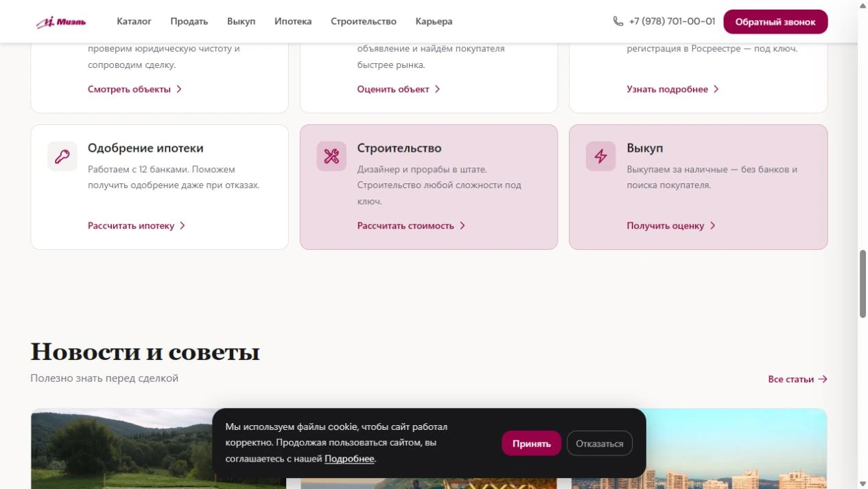Click chevron next to Узнать подробнее

tap(716, 89)
